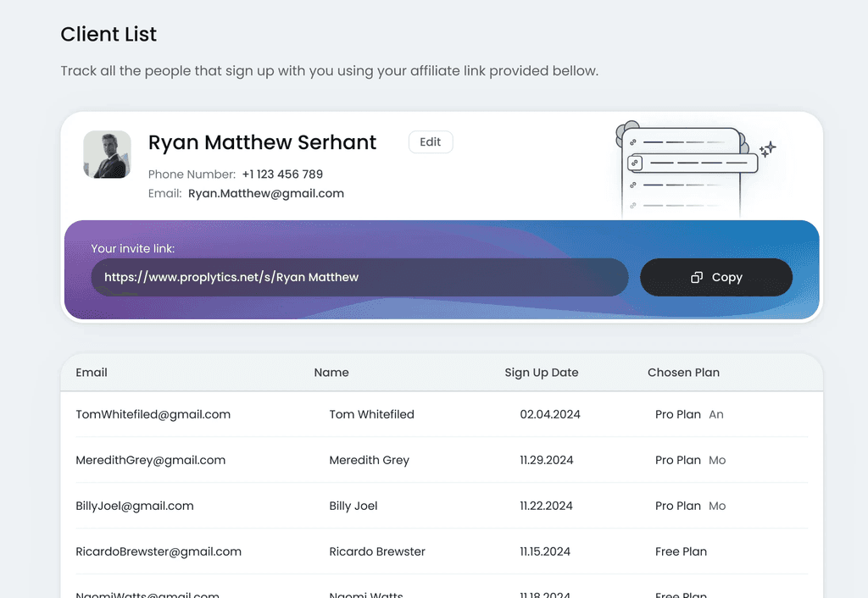Select Ricardo Brewster row name
868x598 pixels.
(x=377, y=551)
